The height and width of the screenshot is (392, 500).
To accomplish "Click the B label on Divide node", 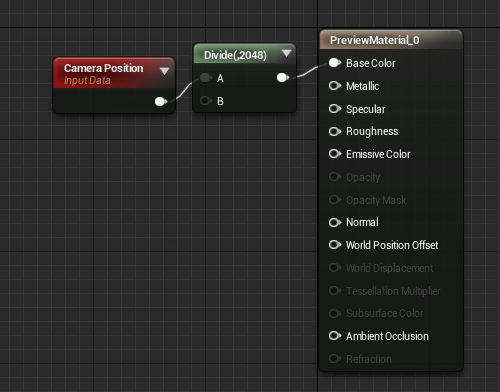I will click(220, 101).
